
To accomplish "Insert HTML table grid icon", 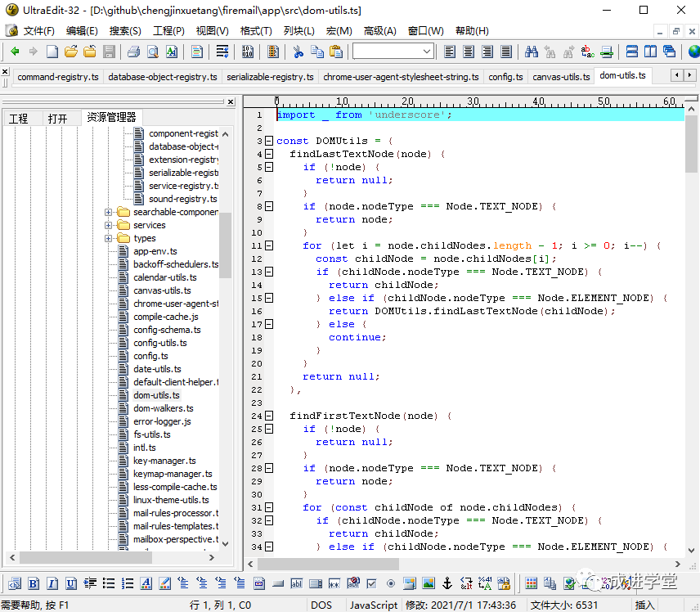I will [x=532, y=583].
